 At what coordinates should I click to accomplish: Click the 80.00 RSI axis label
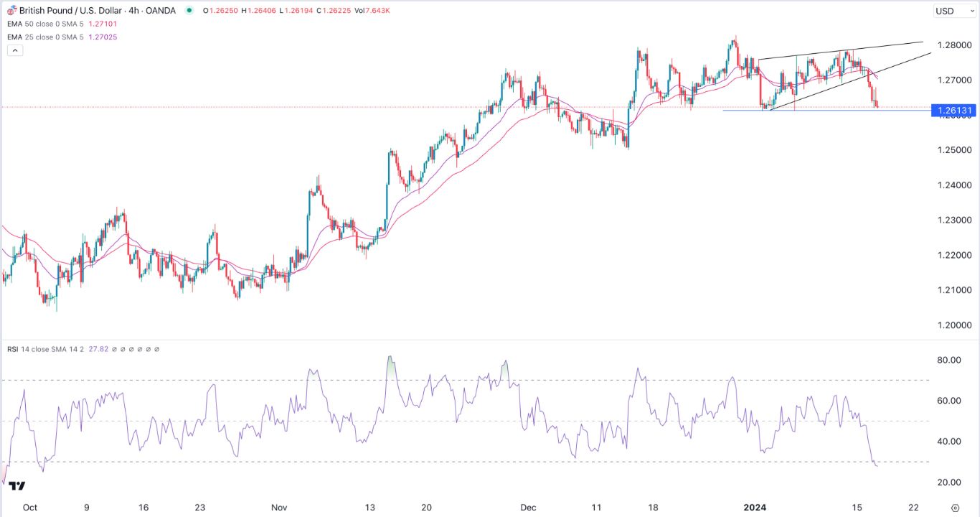[x=948, y=360]
